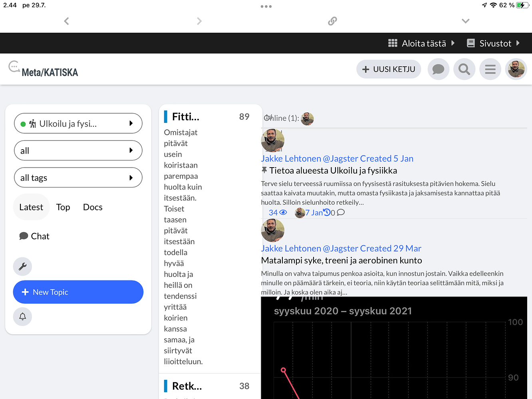Open the hamburger menu icon
Image resolution: width=532 pixels, height=399 pixels.
[x=490, y=69]
